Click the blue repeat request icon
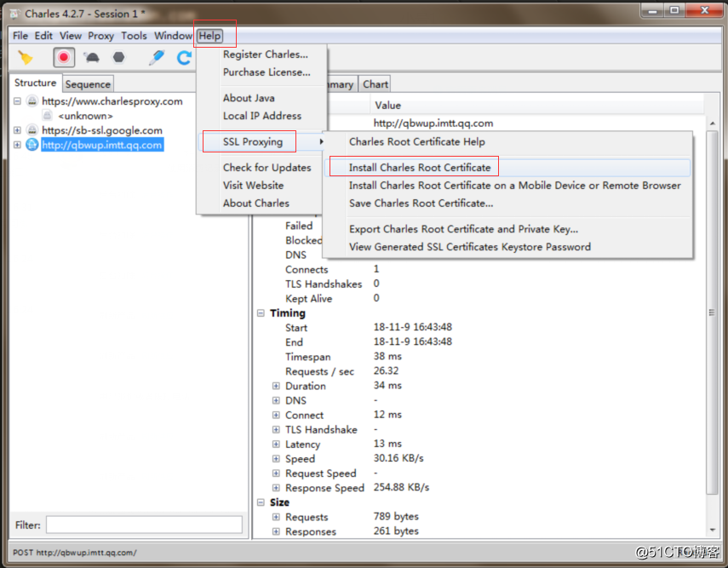The width and height of the screenshot is (728, 568). (184, 58)
